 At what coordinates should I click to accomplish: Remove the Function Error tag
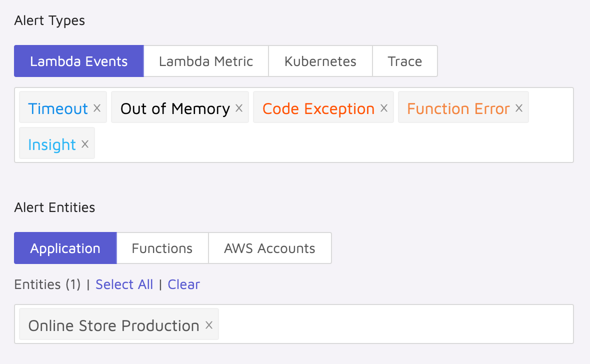[519, 108]
